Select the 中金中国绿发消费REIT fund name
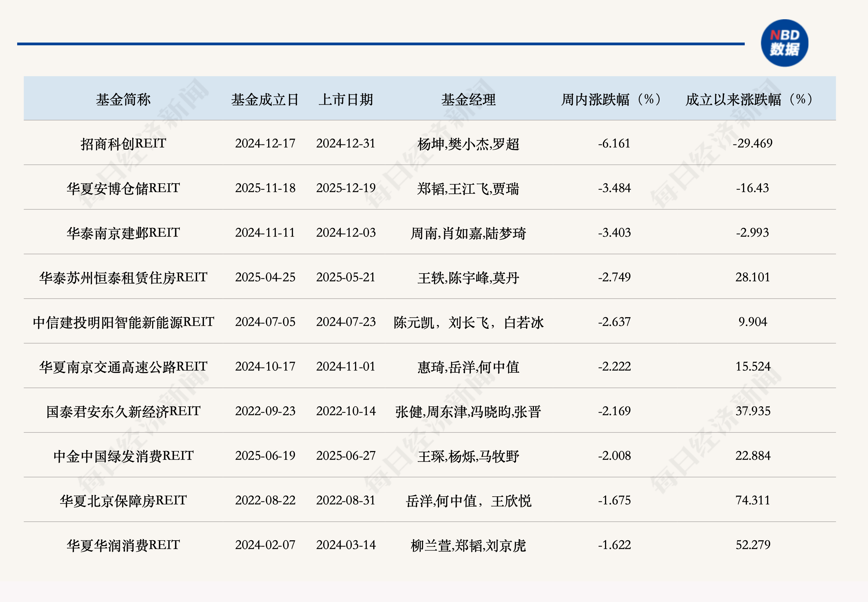Image resolution: width=868 pixels, height=602 pixels. point(123,456)
